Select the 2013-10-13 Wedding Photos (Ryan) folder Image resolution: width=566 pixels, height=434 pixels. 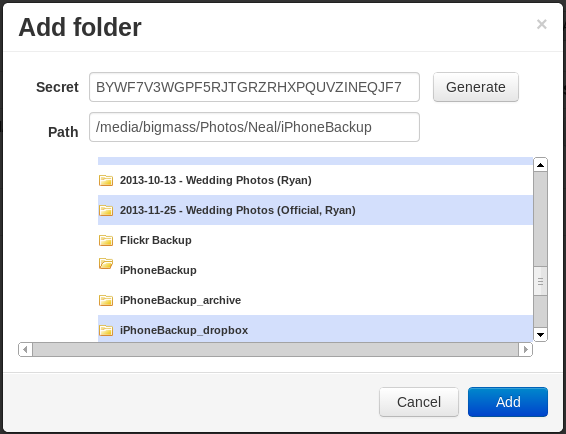point(215,180)
